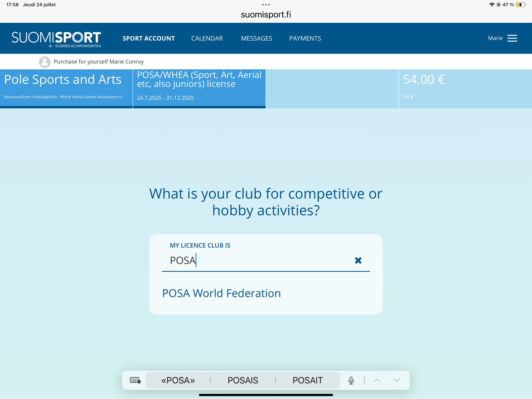Select POSA World Federation suggestion
The height and width of the screenshot is (399, 532).
click(221, 293)
